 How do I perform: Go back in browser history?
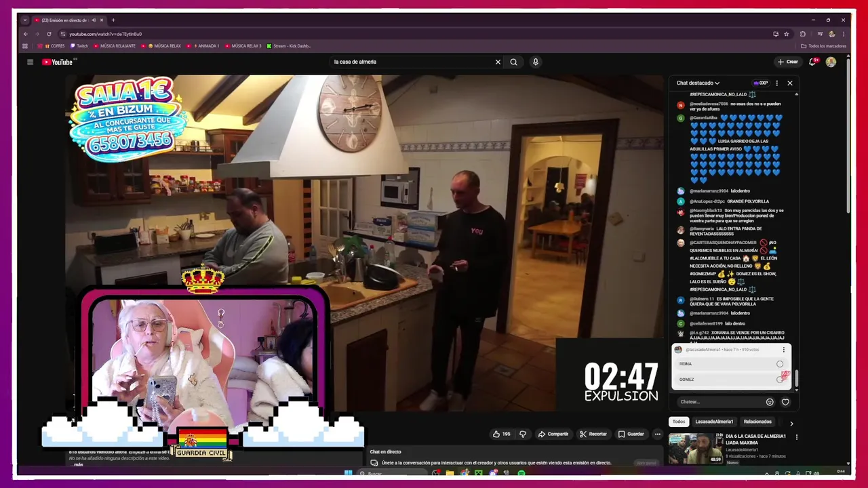click(26, 34)
